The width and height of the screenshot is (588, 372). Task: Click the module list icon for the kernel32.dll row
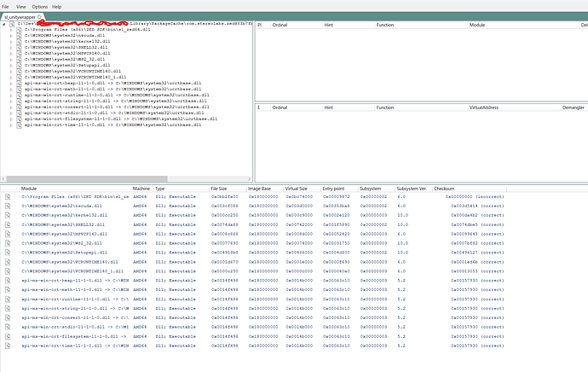click(8, 216)
